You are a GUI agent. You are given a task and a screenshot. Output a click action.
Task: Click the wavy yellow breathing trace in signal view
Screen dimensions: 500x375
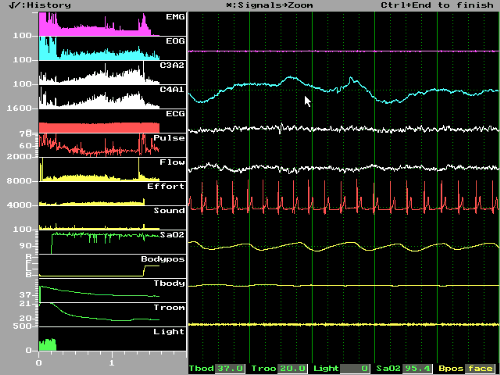(x=343, y=246)
